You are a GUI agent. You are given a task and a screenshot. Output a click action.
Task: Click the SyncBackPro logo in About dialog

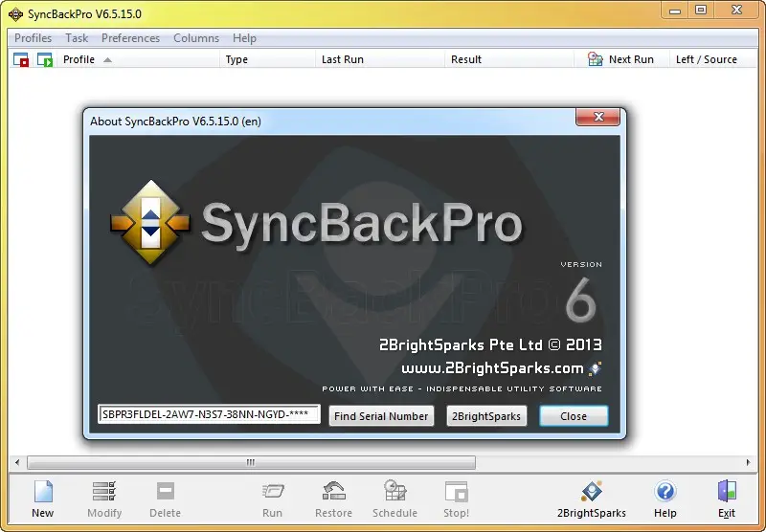point(150,223)
